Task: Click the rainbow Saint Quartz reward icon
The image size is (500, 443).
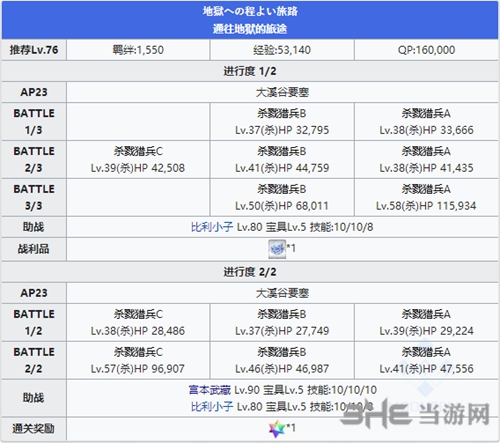Action: pyautogui.click(x=277, y=429)
